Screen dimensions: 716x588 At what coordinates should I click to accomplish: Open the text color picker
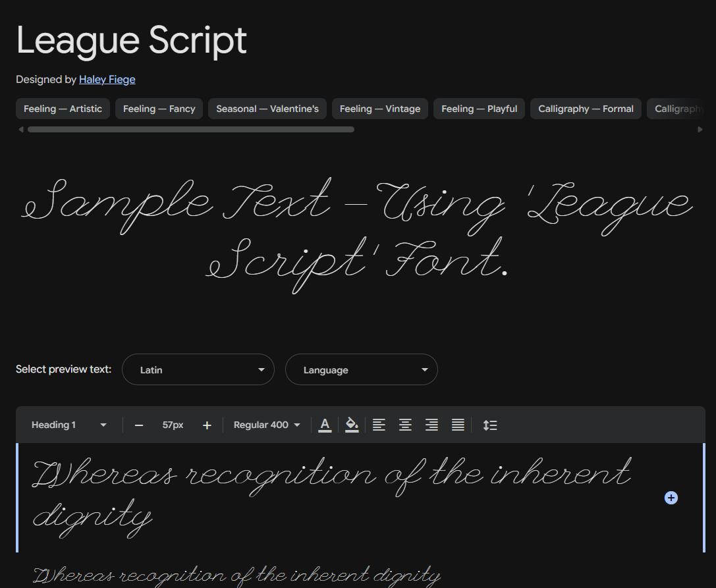point(325,425)
